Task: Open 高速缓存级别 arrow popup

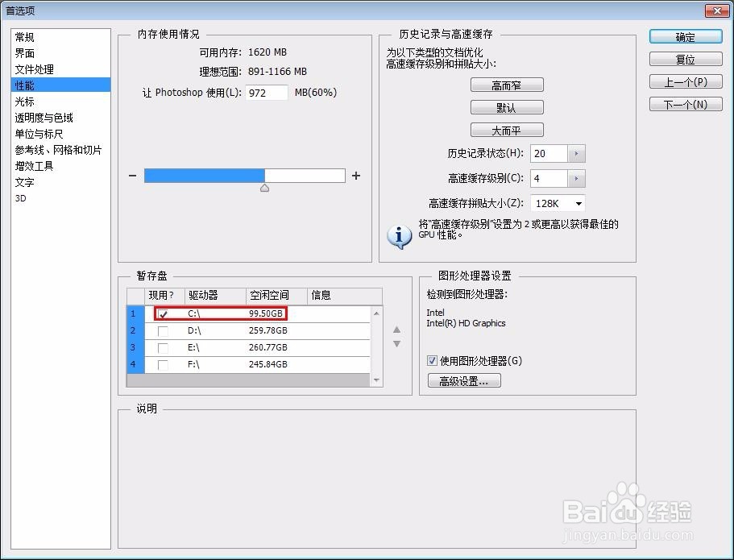Action: click(576, 178)
